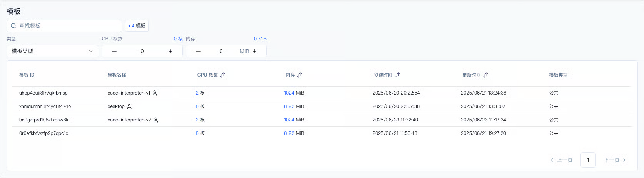Screen dimensions: 644x178
Task: Click template name code-interpreter-v2
Action: [x=129, y=120]
